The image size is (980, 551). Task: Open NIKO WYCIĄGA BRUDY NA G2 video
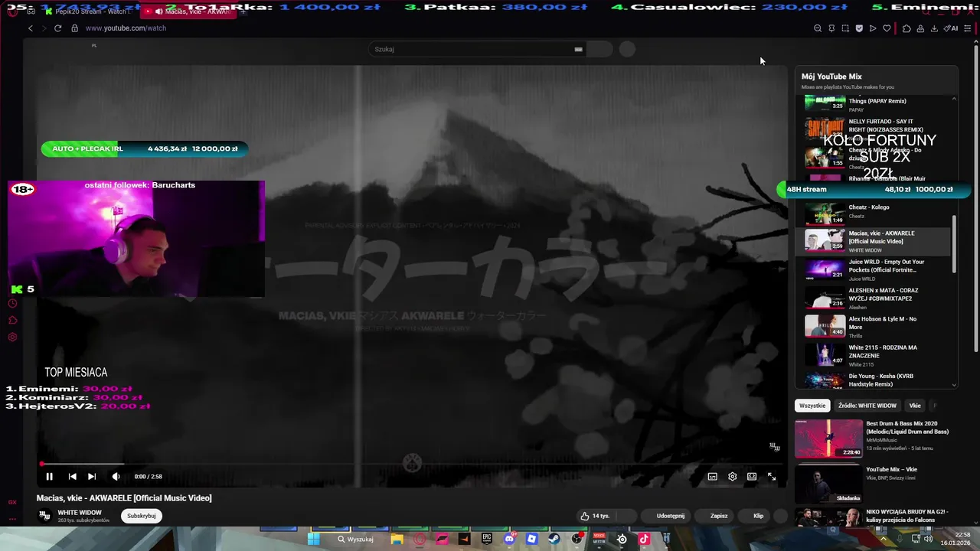pos(874,517)
